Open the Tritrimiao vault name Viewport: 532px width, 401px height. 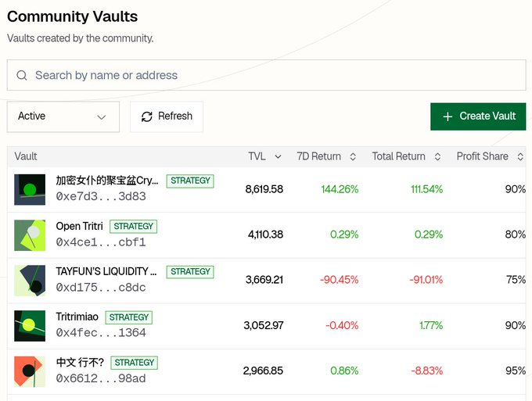coord(77,317)
